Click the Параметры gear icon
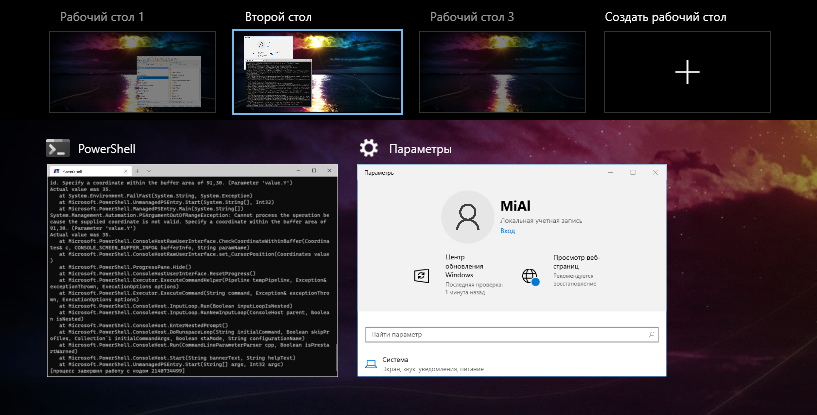The height and width of the screenshot is (415, 817). 369,148
